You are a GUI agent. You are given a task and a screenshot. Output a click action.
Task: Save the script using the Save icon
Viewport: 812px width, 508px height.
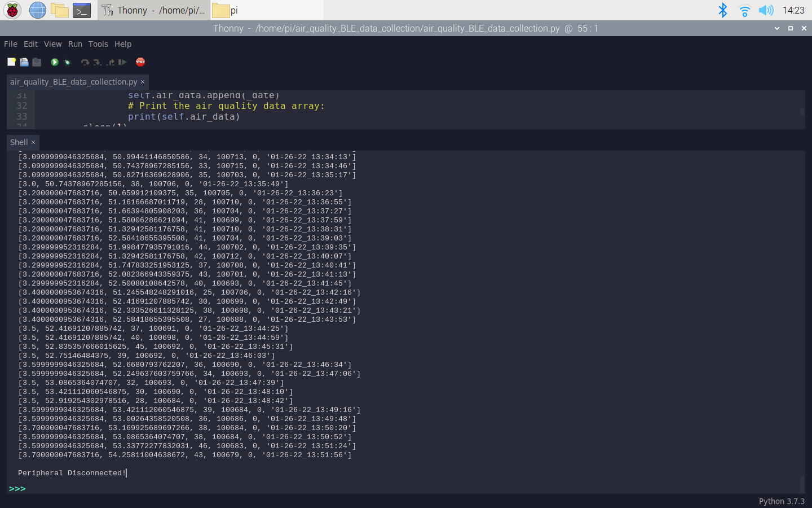tap(37, 62)
